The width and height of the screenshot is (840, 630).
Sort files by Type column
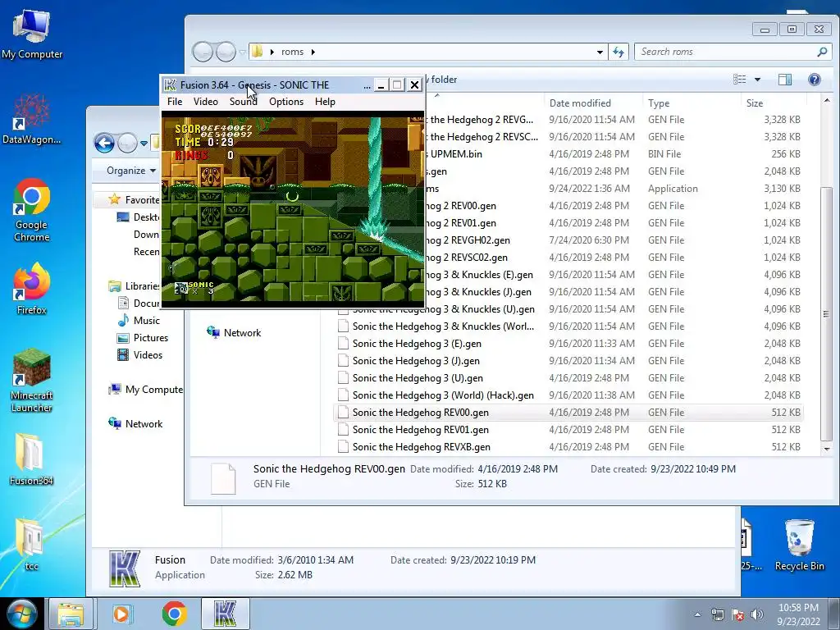coord(659,103)
